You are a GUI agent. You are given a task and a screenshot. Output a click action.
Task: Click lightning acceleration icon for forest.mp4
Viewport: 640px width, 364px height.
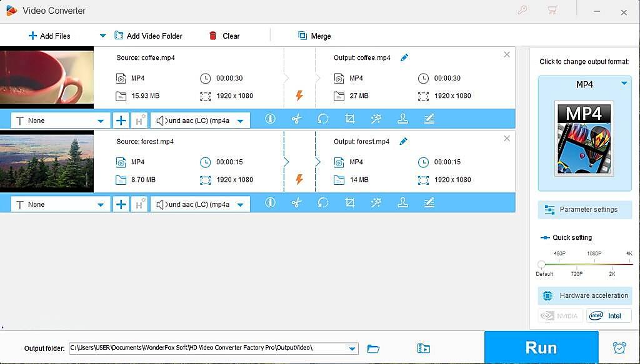point(299,179)
